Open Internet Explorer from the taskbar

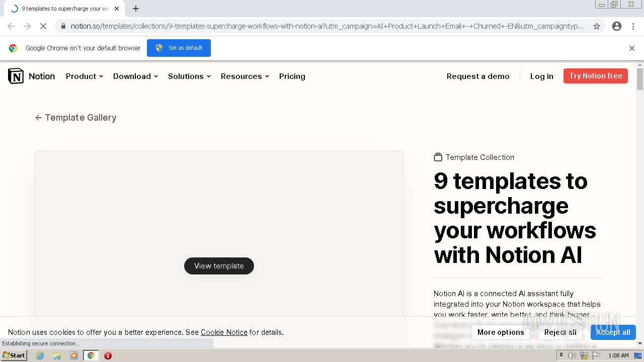click(x=40, y=355)
